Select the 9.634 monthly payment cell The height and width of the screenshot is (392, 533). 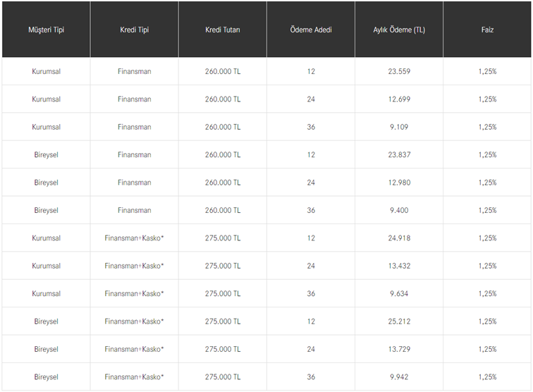click(399, 294)
